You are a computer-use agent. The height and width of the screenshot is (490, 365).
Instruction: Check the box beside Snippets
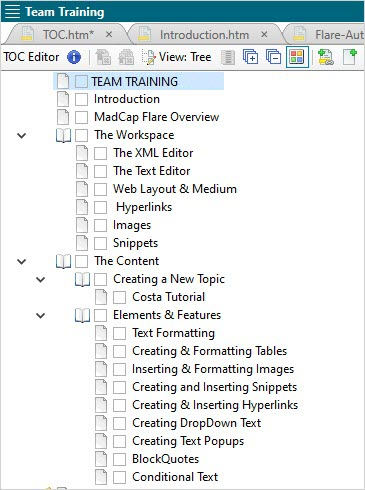100,243
